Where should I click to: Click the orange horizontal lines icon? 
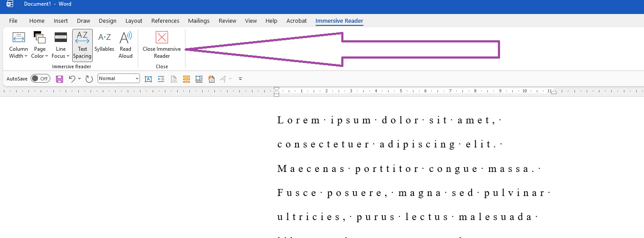(186, 79)
